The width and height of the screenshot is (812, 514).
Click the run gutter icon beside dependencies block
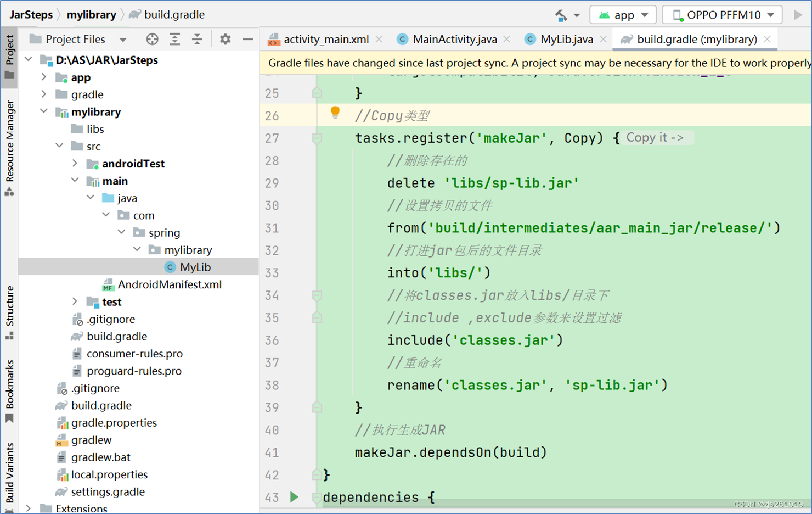(x=295, y=497)
